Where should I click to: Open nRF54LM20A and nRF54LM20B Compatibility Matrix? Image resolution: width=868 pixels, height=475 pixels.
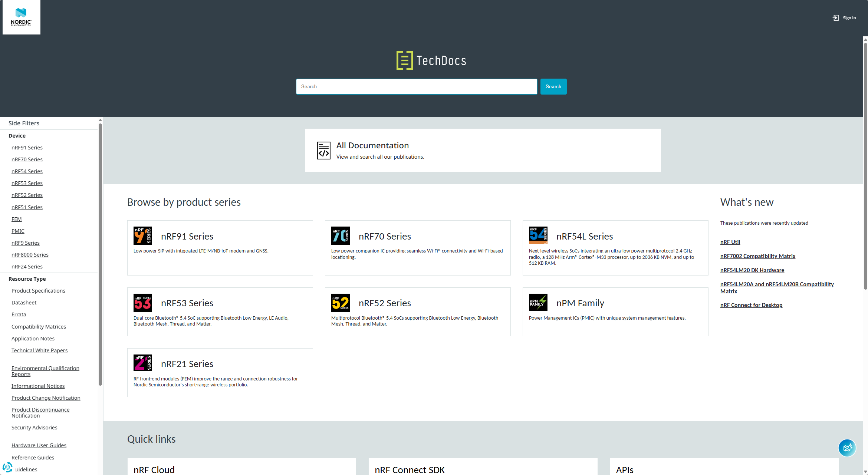(777, 288)
